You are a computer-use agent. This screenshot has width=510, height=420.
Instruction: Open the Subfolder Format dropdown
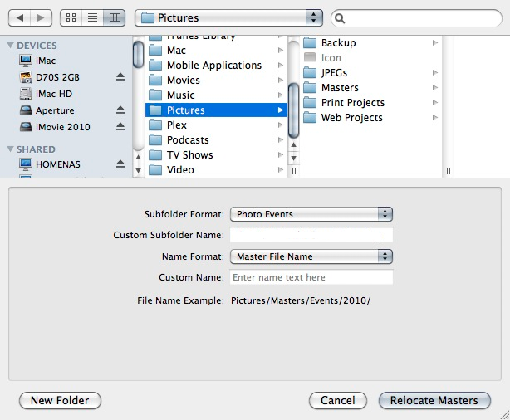(311, 214)
